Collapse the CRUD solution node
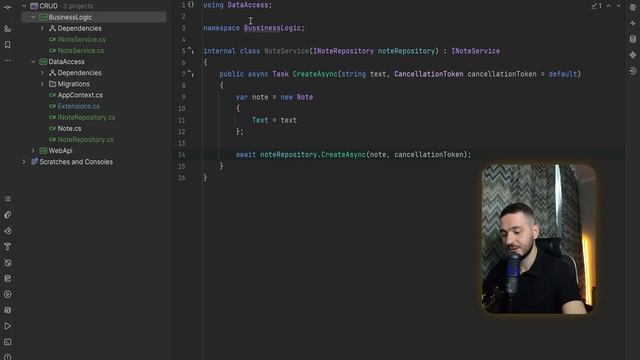640x360 pixels. (24, 6)
